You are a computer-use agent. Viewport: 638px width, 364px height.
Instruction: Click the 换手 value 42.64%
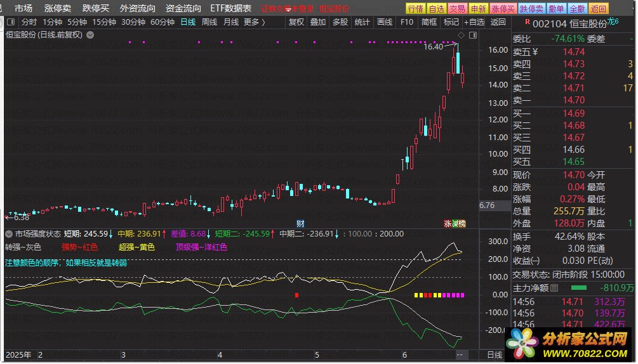click(x=569, y=237)
